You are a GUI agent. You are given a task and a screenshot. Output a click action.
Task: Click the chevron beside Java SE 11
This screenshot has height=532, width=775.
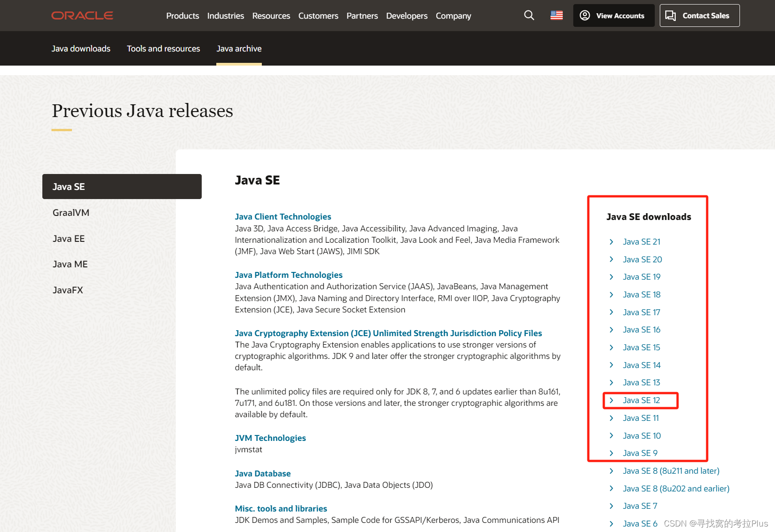coord(612,418)
